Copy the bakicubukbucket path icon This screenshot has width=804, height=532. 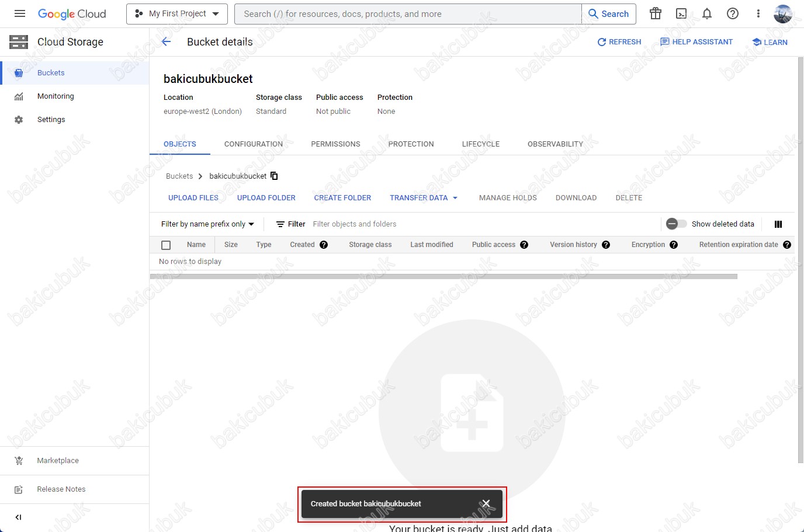point(274,176)
